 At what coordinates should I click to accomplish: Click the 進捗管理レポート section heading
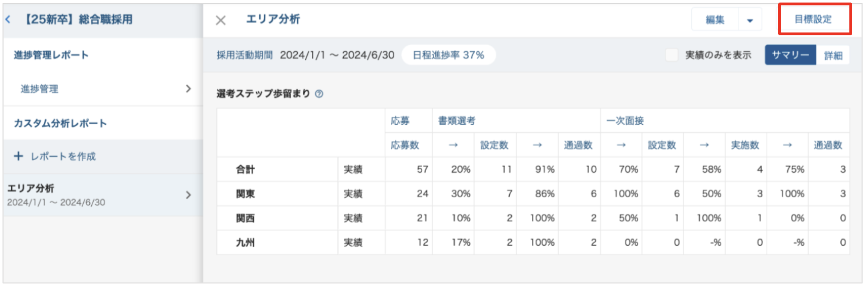click(51, 55)
